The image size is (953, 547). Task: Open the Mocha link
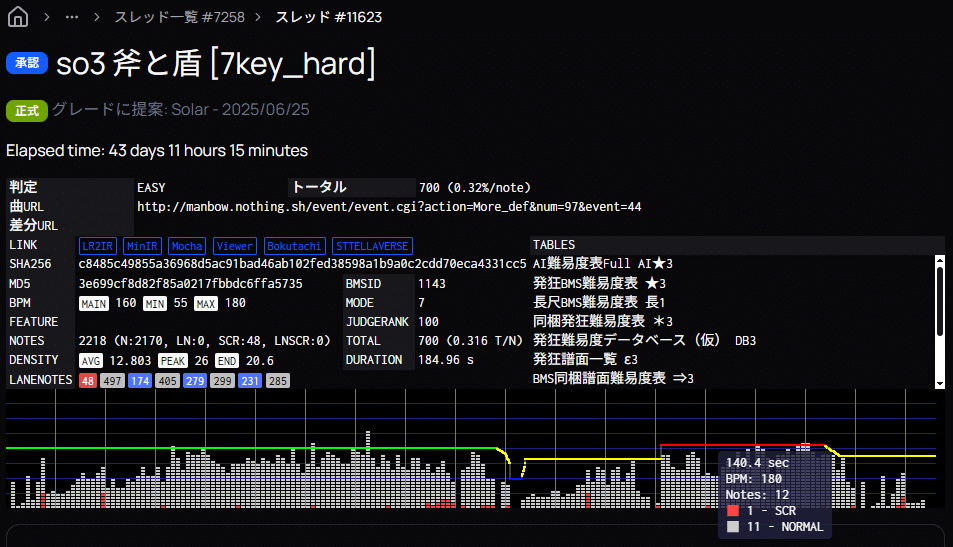[x=187, y=246]
